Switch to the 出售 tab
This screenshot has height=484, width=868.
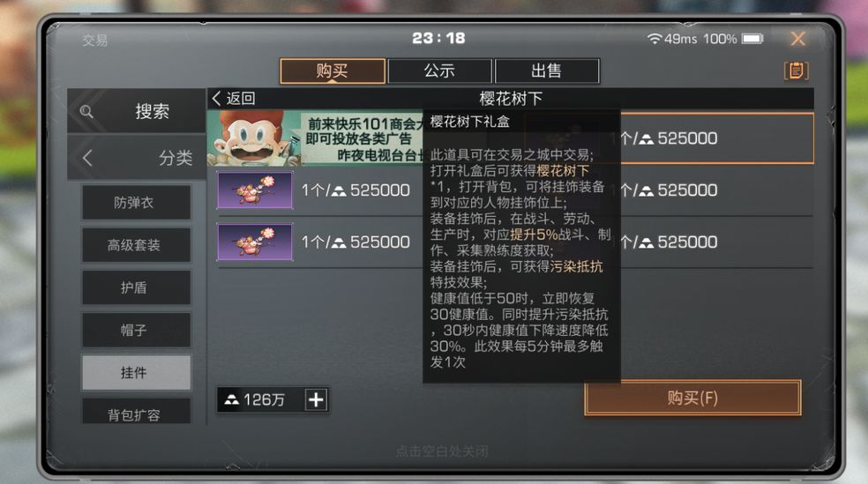[x=547, y=71]
